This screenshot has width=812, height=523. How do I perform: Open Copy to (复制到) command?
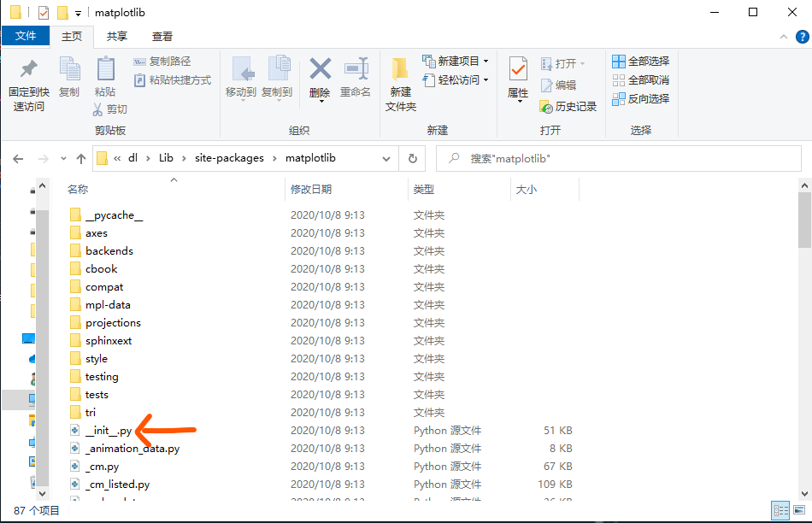tap(277, 78)
